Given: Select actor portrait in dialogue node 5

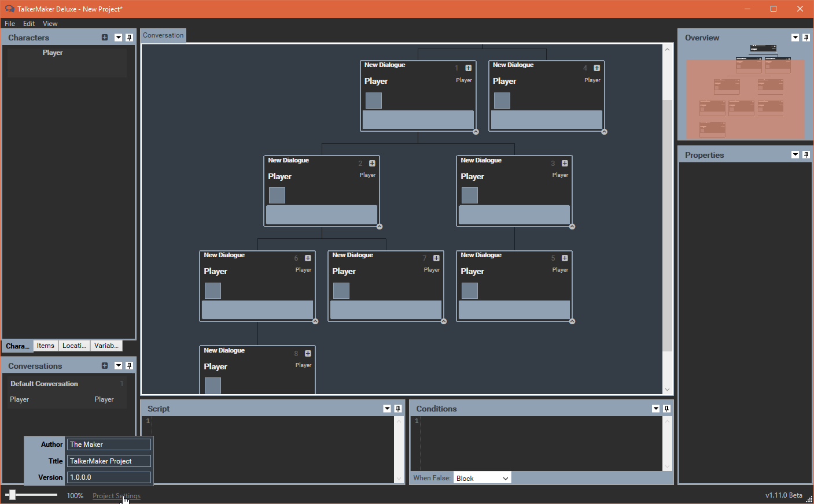Looking at the screenshot, I should [470, 291].
